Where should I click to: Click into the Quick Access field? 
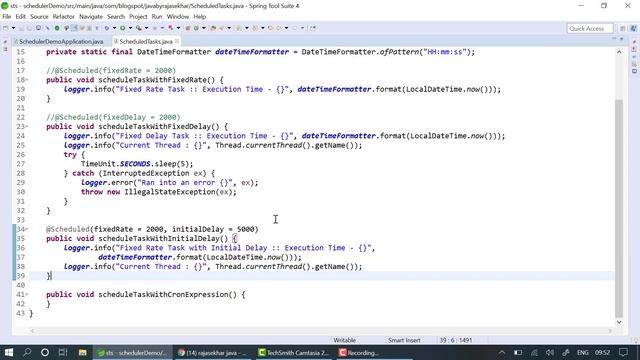[590, 28]
